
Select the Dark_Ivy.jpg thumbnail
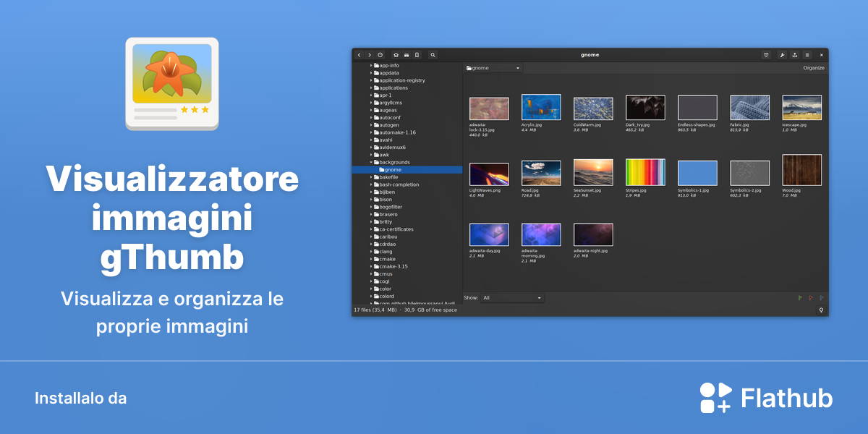click(645, 107)
